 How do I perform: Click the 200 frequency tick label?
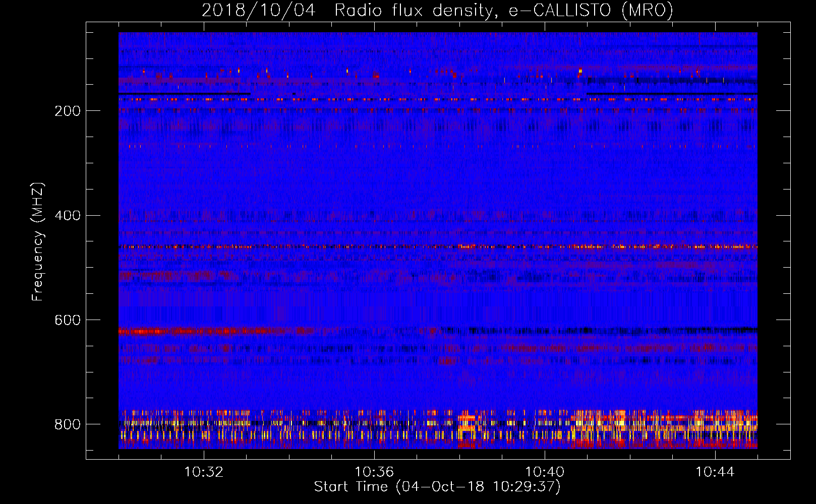(x=68, y=111)
